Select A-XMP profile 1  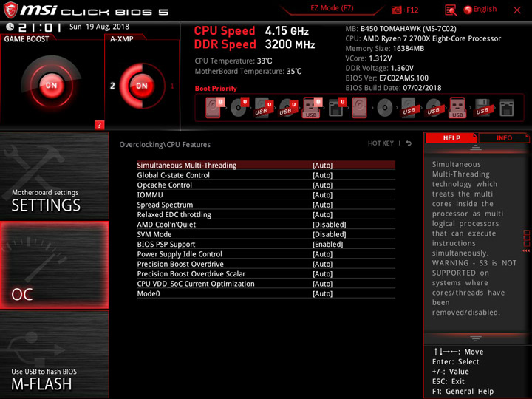coord(172,86)
